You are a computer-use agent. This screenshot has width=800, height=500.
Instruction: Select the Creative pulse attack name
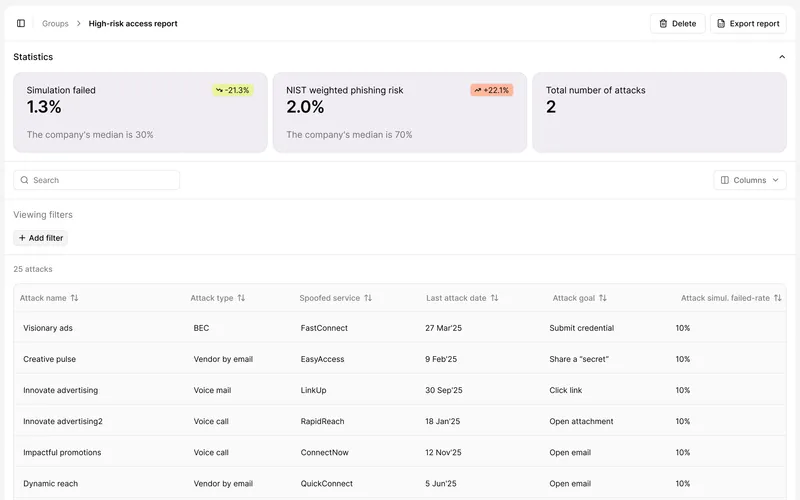coord(49,359)
